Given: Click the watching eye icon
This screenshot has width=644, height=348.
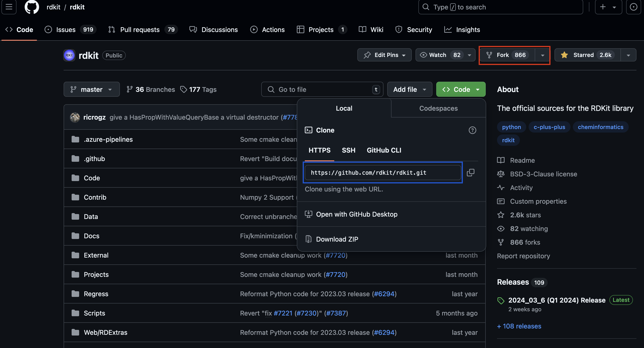Looking at the screenshot, I should coord(501,229).
